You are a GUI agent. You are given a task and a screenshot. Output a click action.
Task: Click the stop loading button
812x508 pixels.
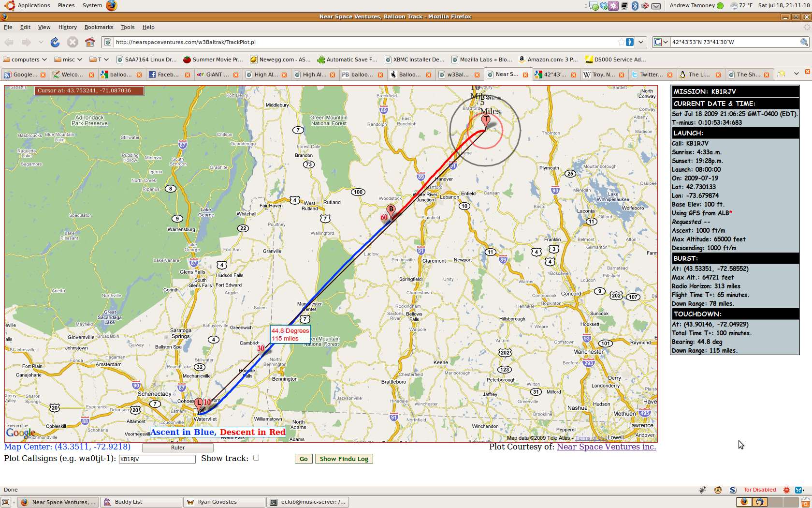point(72,42)
